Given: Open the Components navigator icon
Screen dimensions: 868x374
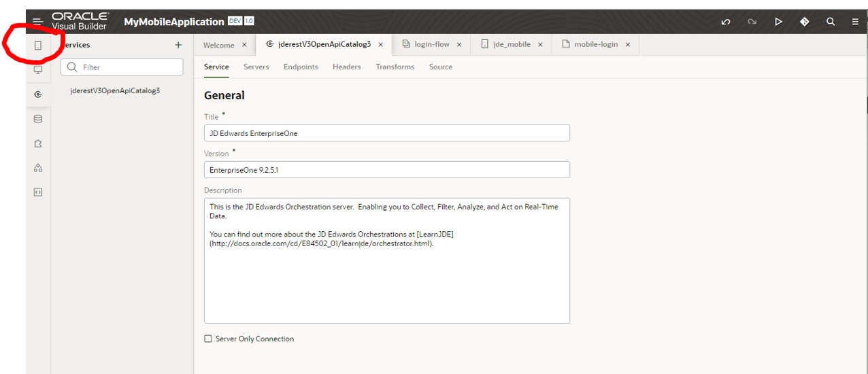Looking at the screenshot, I should [x=38, y=143].
